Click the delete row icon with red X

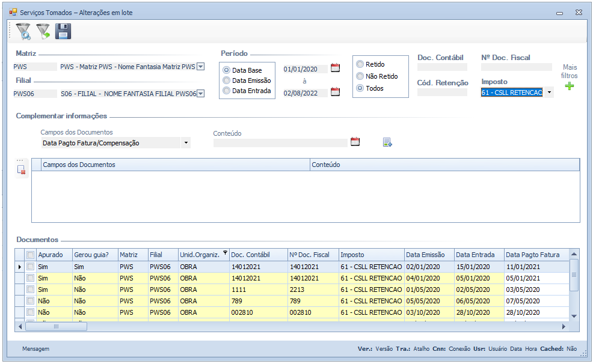pos(22,170)
